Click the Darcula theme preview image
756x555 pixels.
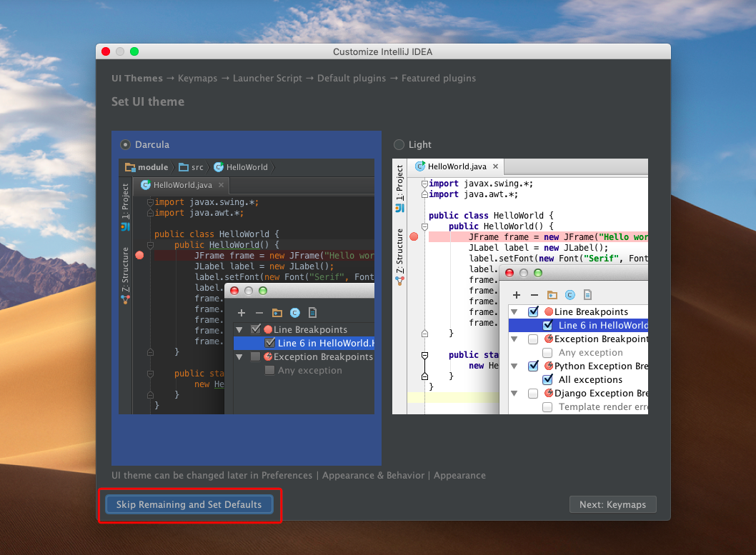pyautogui.click(x=247, y=286)
